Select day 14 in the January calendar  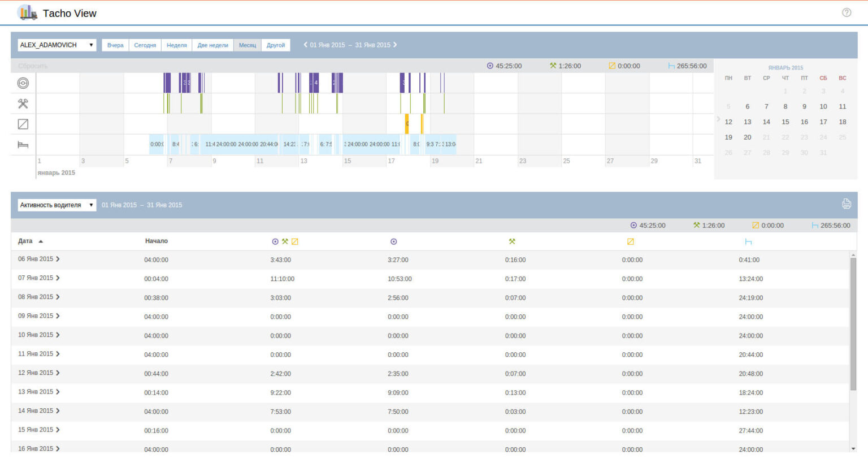pos(766,122)
